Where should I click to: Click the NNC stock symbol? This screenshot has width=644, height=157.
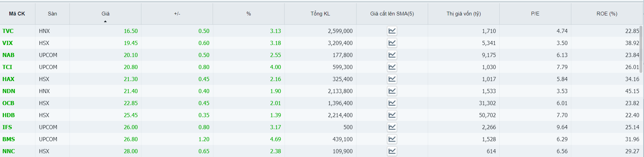coord(9,151)
